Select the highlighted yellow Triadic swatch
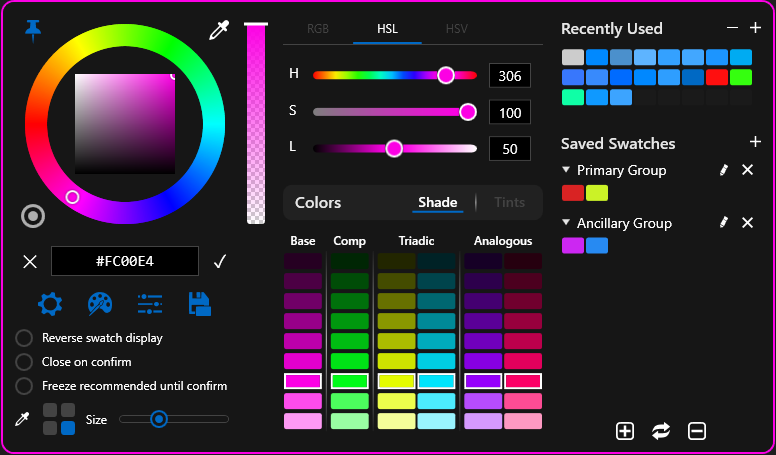This screenshot has height=455, width=776. click(x=396, y=381)
